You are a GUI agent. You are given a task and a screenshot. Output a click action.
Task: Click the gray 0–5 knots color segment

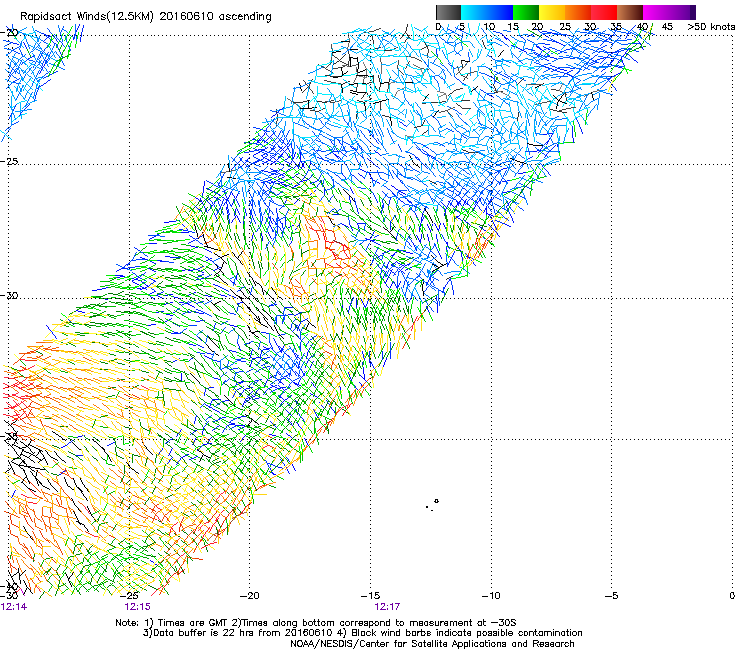(448, 12)
